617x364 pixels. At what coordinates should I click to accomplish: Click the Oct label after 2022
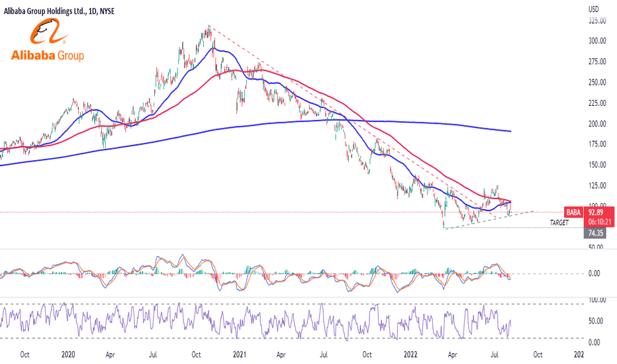[x=538, y=355]
